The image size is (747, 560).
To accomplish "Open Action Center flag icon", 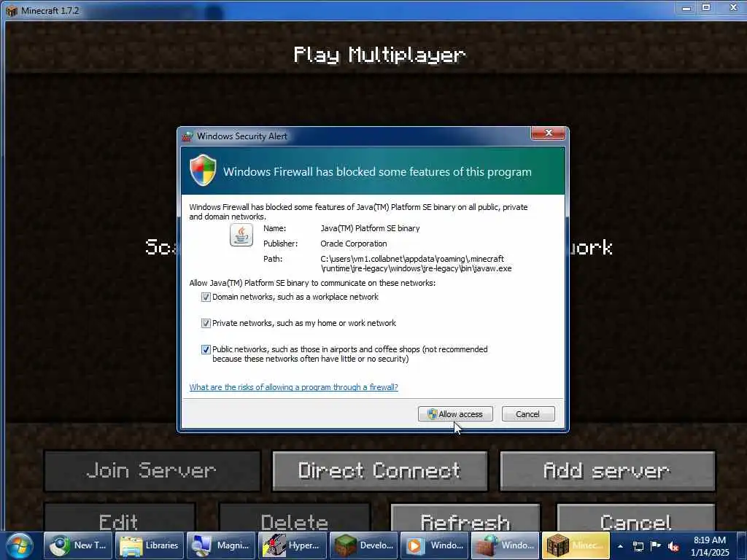I will pyautogui.click(x=656, y=546).
